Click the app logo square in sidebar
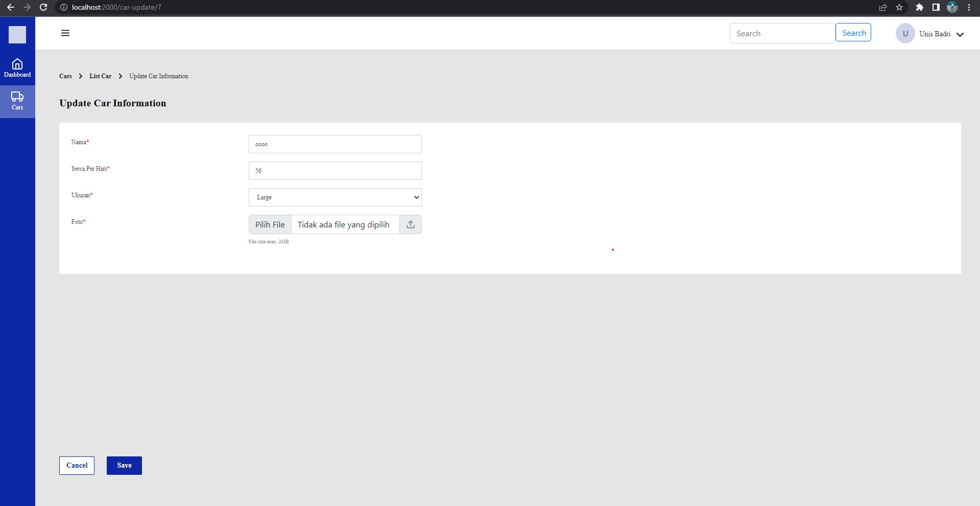This screenshot has width=980, height=506. [17, 34]
